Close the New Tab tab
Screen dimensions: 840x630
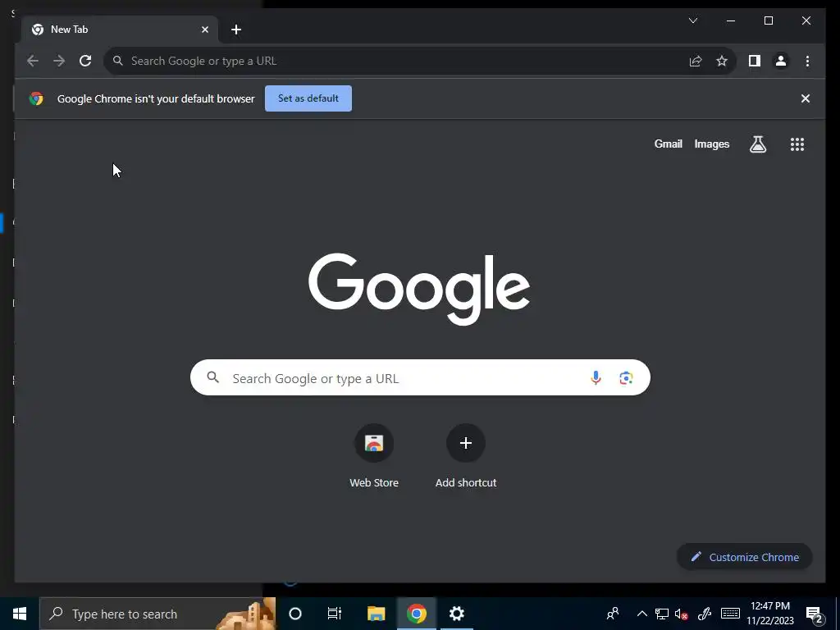(204, 30)
